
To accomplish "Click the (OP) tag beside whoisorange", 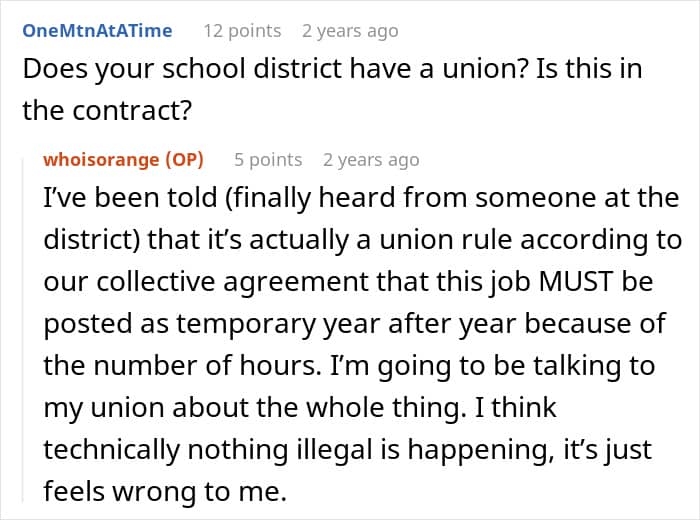I will (x=185, y=159).
